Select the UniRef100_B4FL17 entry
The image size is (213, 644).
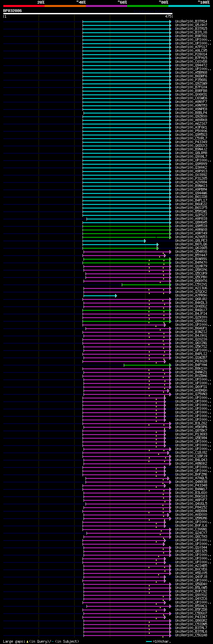191,200
